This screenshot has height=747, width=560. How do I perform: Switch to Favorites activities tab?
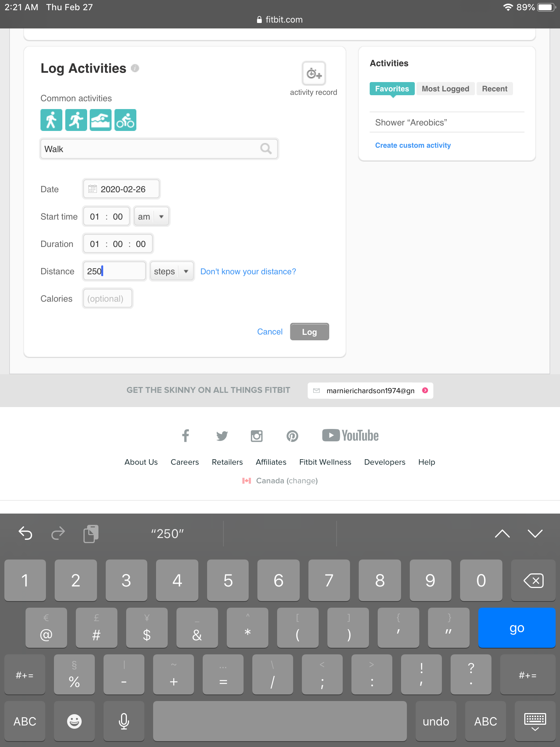(392, 89)
